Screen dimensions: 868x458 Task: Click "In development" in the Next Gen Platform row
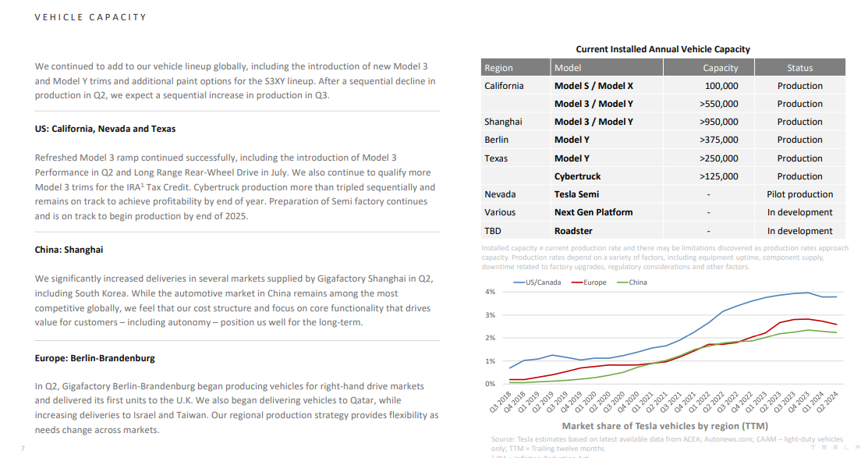pyautogui.click(x=800, y=212)
